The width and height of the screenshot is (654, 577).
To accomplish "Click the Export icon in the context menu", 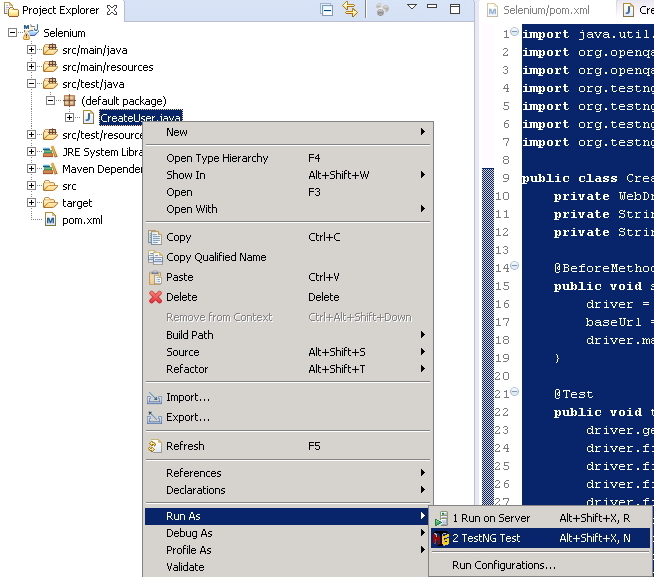I will coord(155,417).
